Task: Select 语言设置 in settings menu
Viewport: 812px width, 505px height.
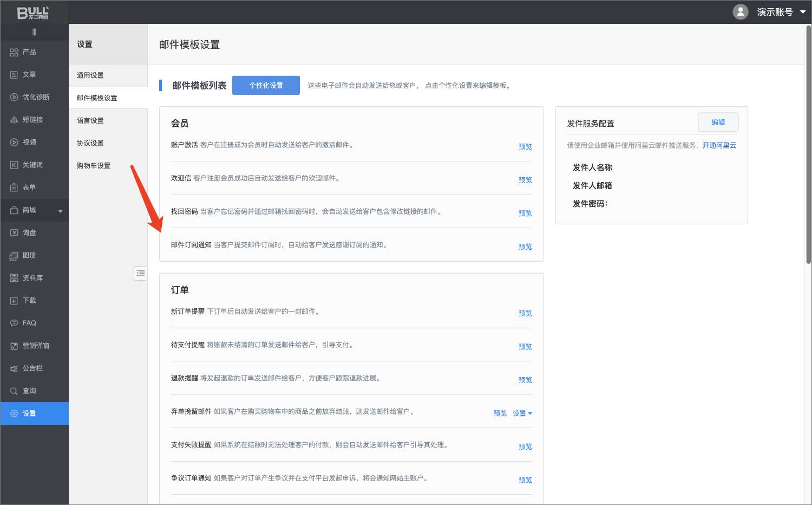Action: click(x=90, y=121)
